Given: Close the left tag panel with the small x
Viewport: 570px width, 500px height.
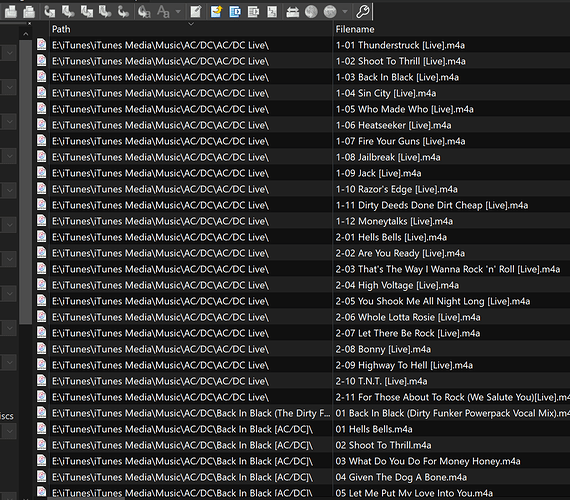Looking at the screenshot, I should pyautogui.click(x=29, y=24).
